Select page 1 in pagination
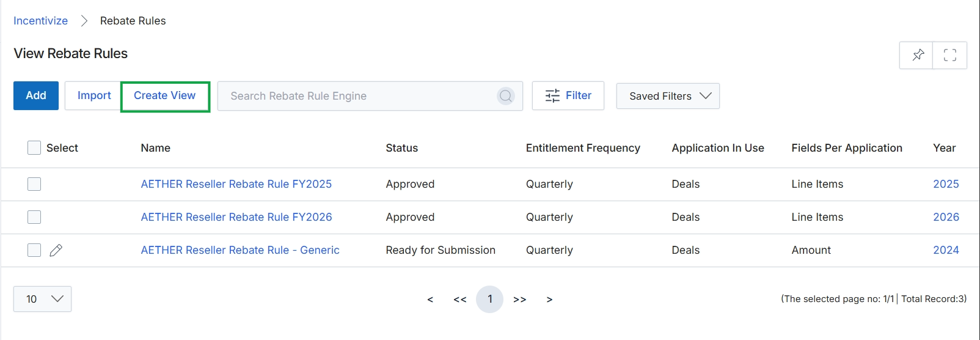Image resolution: width=980 pixels, height=340 pixels. tap(489, 299)
